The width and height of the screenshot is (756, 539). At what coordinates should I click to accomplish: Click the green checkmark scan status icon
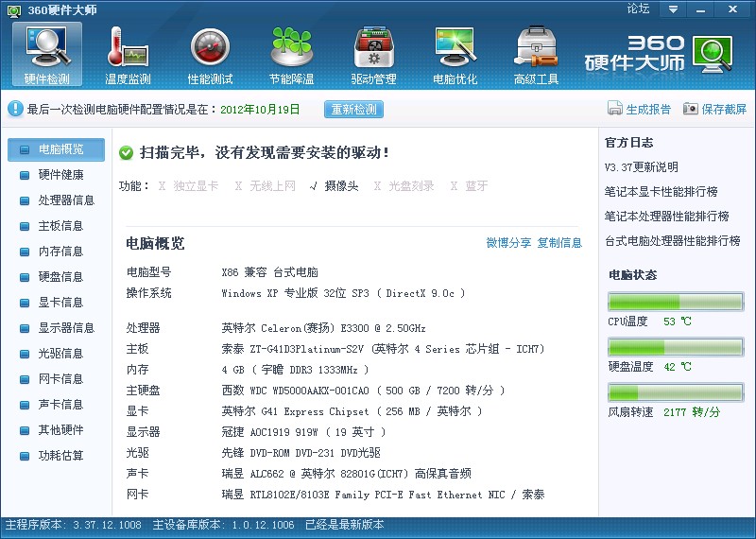(x=127, y=153)
